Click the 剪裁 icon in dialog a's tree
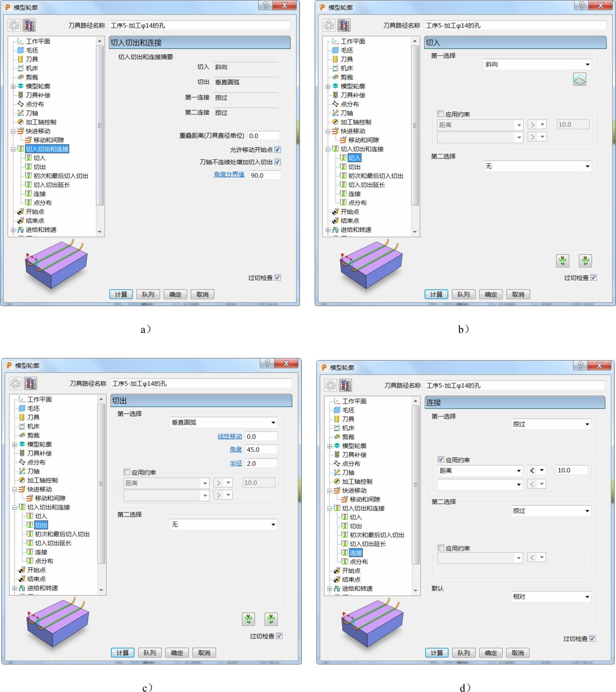This screenshot has height=692, width=616. [21, 77]
